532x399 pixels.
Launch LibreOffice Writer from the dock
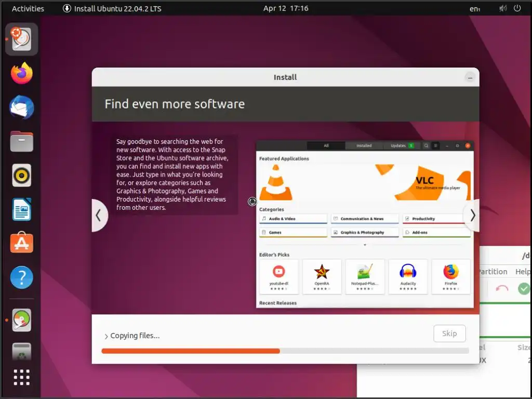coord(21,209)
